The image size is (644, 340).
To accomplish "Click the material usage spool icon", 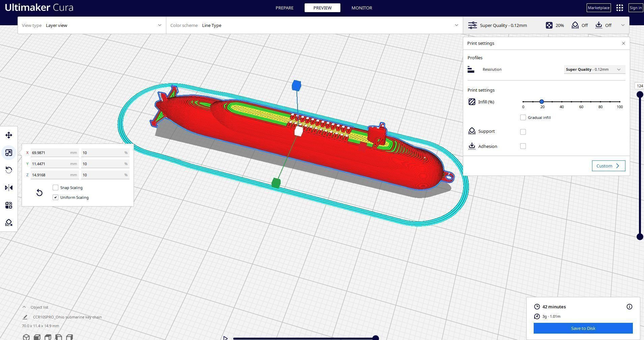I will coord(537,316).
